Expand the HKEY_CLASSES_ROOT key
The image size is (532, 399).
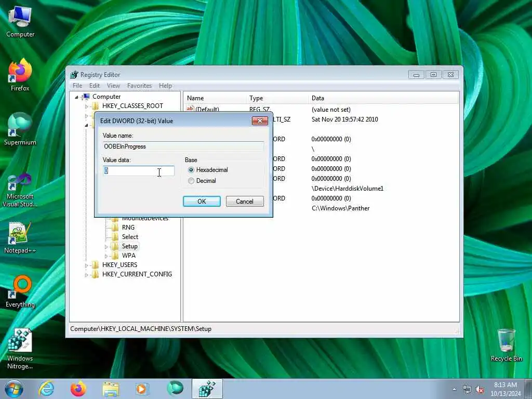pyautogui.click(x=86, y=106)
